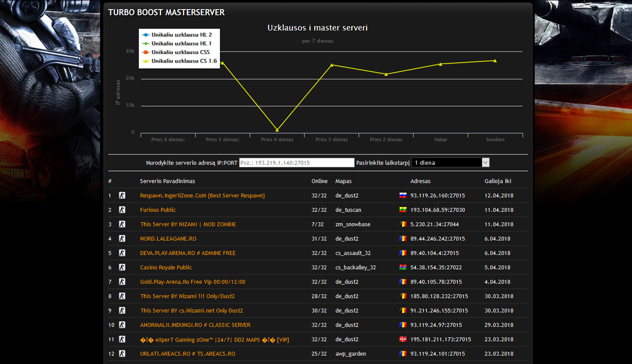This screenshot has height=364, width=632.
Task: Click the Pries 3 dienas chart data point
Action: coord(332,65)
